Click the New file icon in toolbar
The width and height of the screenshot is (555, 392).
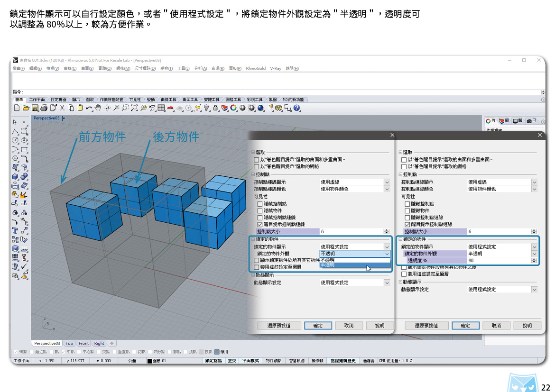17,108
